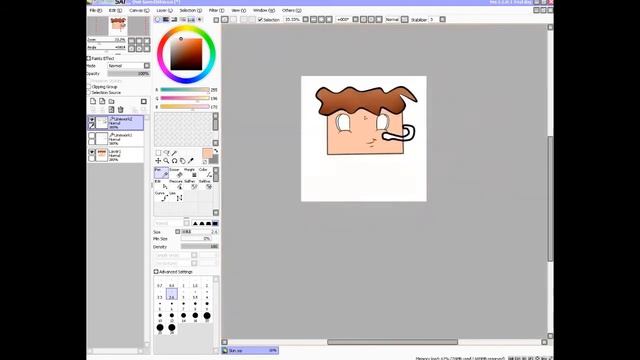The height and width of the screenshot is (360, 640).
Task: Open the Filter menu
Action: pos(216,10)
